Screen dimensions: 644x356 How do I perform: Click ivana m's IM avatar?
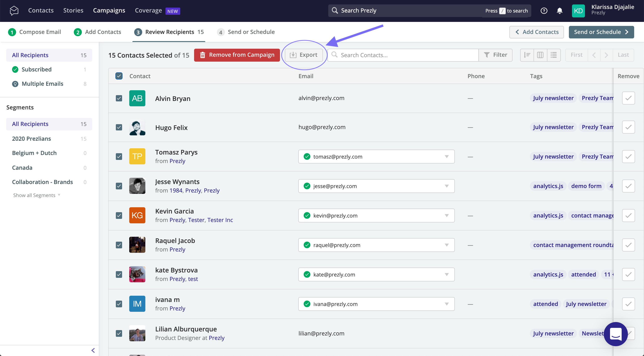click(137, 304)
